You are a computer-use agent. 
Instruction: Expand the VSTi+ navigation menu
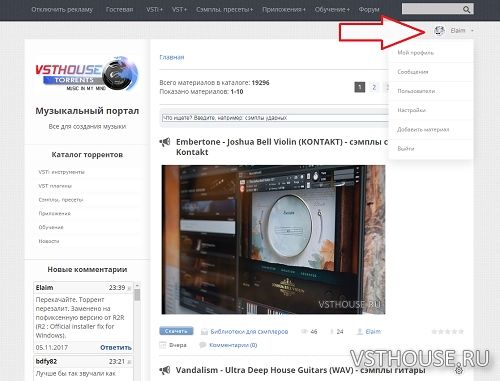pyautogui.click(x=154, y=9)
